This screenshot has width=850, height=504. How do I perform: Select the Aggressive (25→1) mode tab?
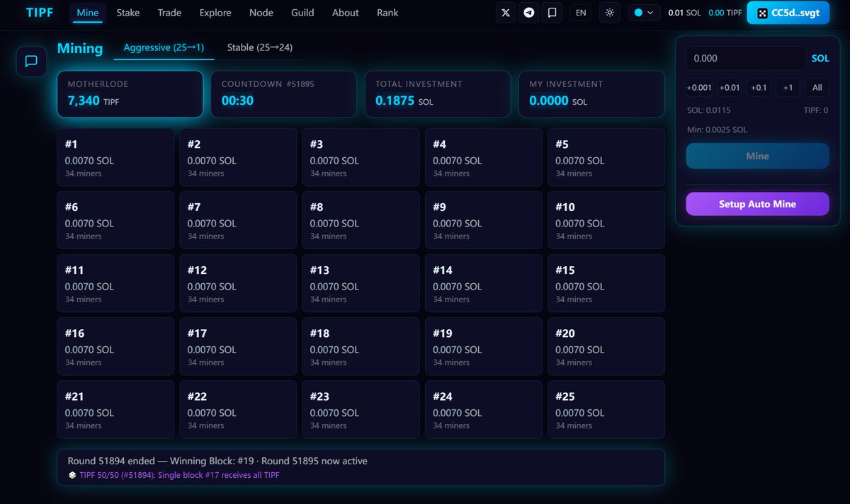click(x=164, y=47)
